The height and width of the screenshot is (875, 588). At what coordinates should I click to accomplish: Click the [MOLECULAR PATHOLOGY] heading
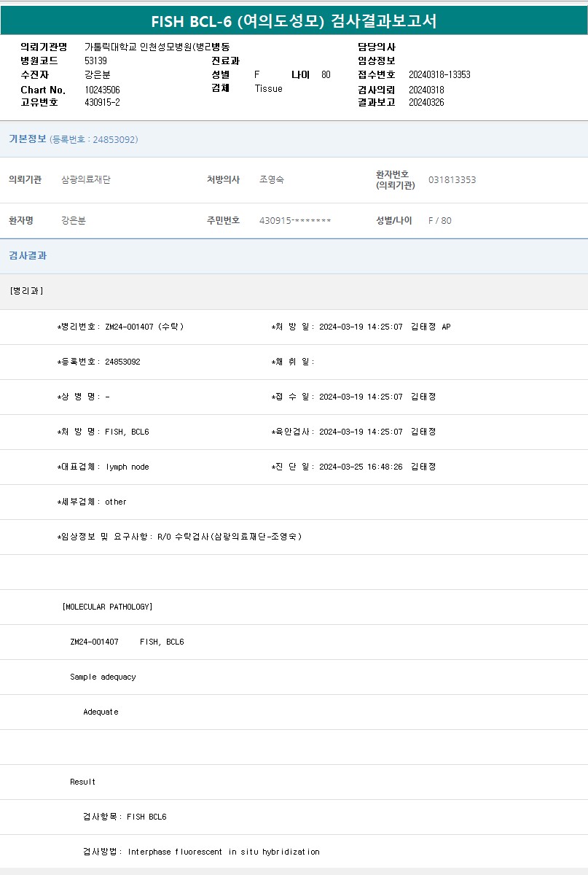tap(107, 607)
